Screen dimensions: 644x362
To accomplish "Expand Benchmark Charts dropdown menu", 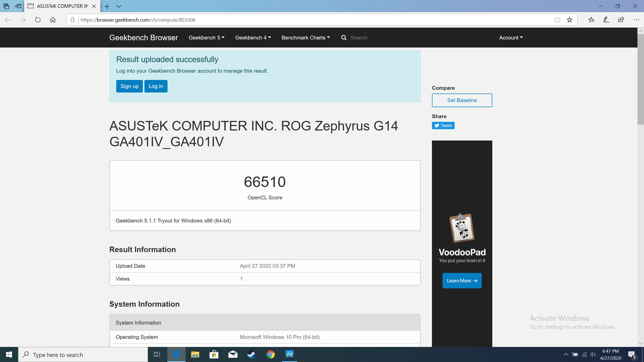I will point(306,38).
